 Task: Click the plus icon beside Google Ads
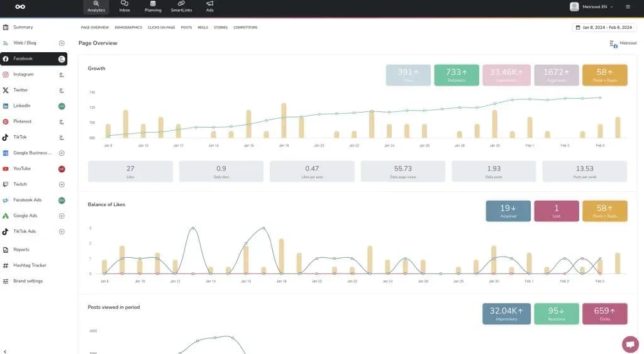(62, 216)
